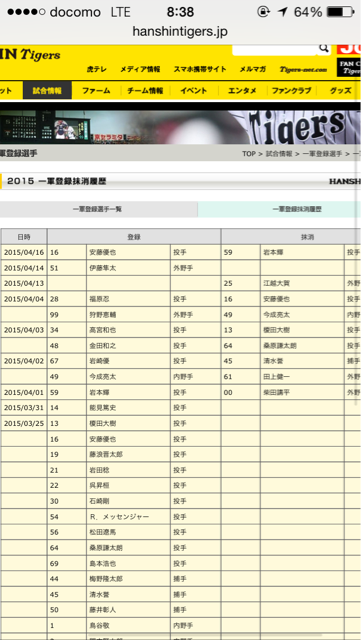Tap the hanshintigers.jp address bar
Screen dimensions: 361x640
(180, 31)
